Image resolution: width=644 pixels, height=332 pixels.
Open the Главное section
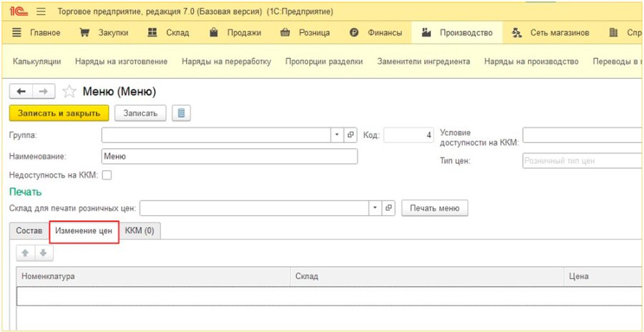[x=36, y=33]
